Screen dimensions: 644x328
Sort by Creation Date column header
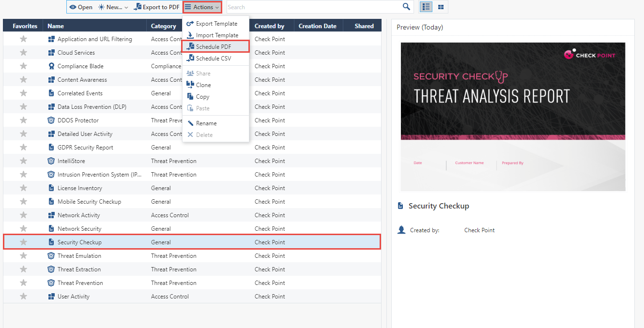coord(318,26)
